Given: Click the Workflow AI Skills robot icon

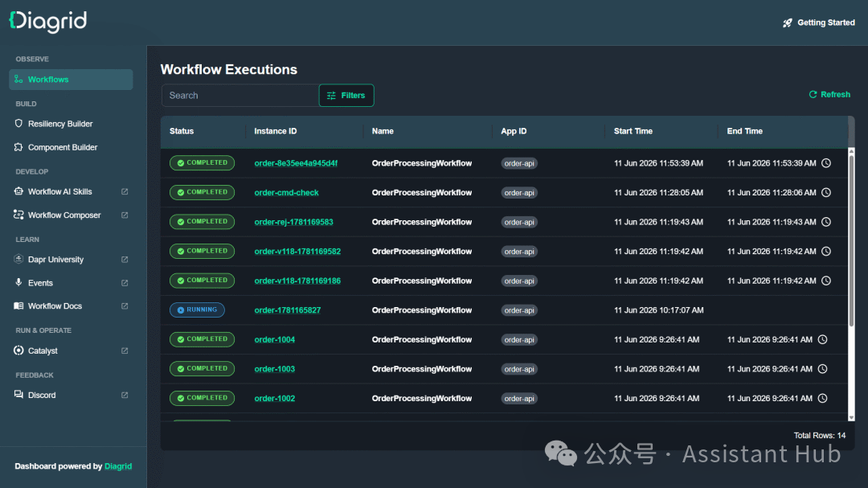Looking at the screenshot, I should [x=18, y=191].
